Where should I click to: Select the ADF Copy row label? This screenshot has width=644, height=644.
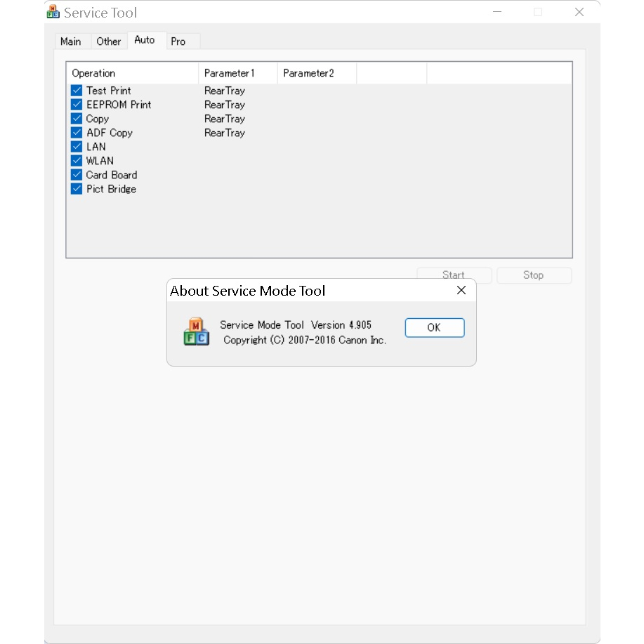[110, 133]
